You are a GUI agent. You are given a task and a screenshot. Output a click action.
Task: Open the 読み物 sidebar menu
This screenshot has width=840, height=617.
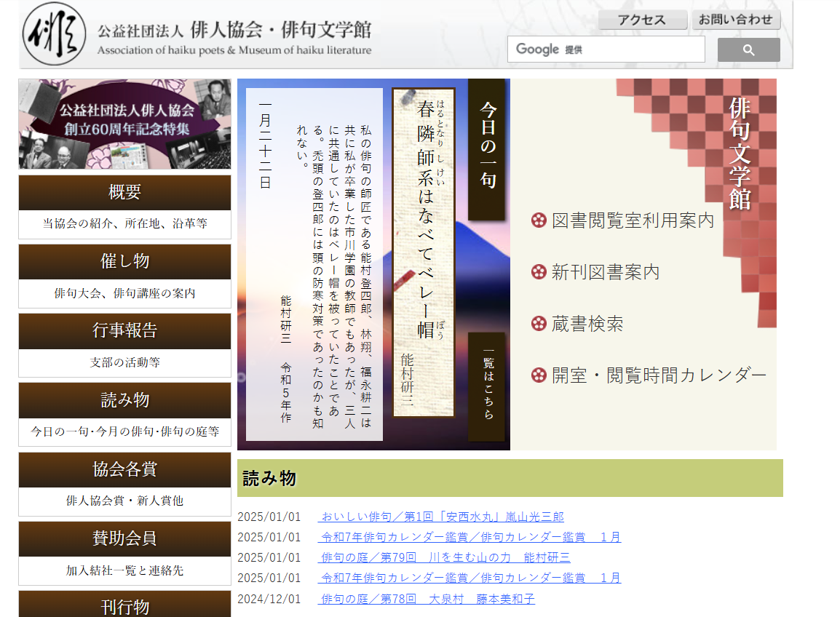(124, 400)
